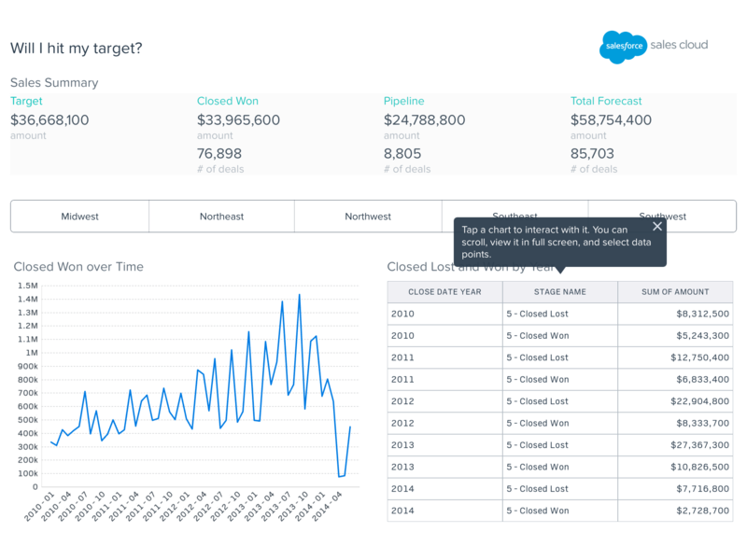Viewport: 747px width, 560px height.
Task: Click the $27,367,300 amount cell
Action: [675, 445]
